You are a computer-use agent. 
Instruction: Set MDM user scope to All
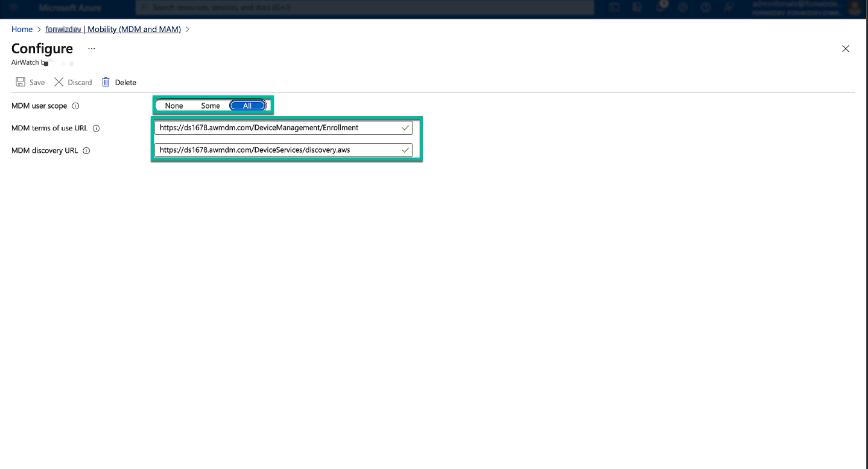(247, 106)
